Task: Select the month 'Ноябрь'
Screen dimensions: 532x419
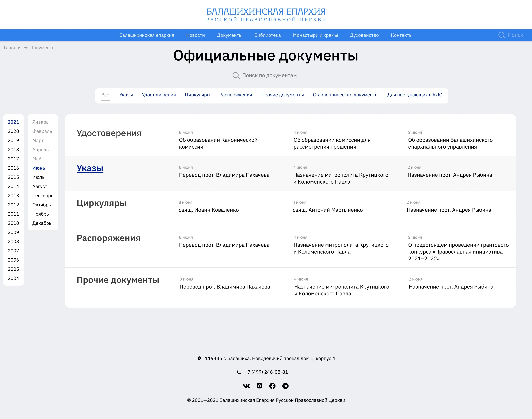Action: tap(41, 214)
